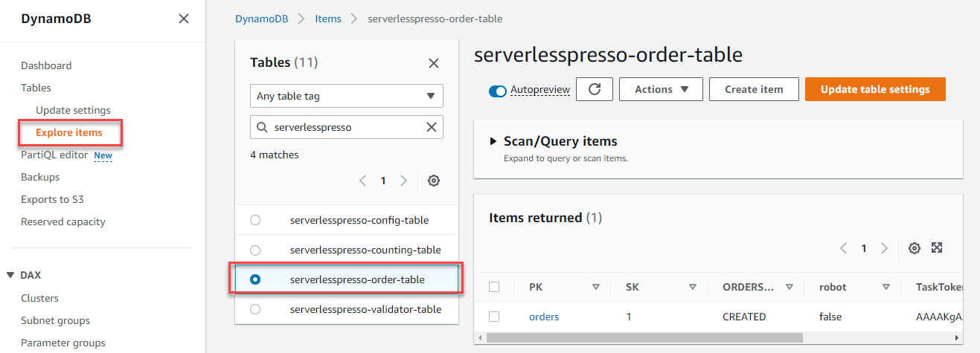The width and height of the screenshot is (980, 353).
Task: Clear the serverlesspresso search text
Action: point(432,127)
